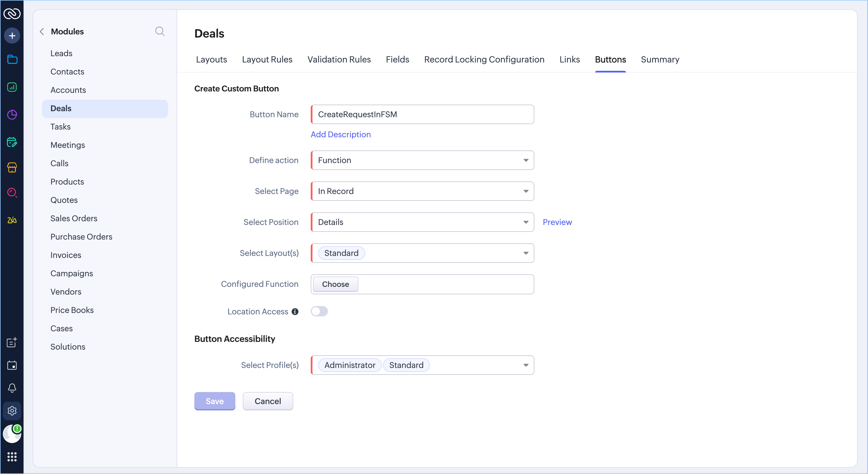Click the plus create-new icon in left rail
The image size is (868, 474).
[x=12, y=36]
